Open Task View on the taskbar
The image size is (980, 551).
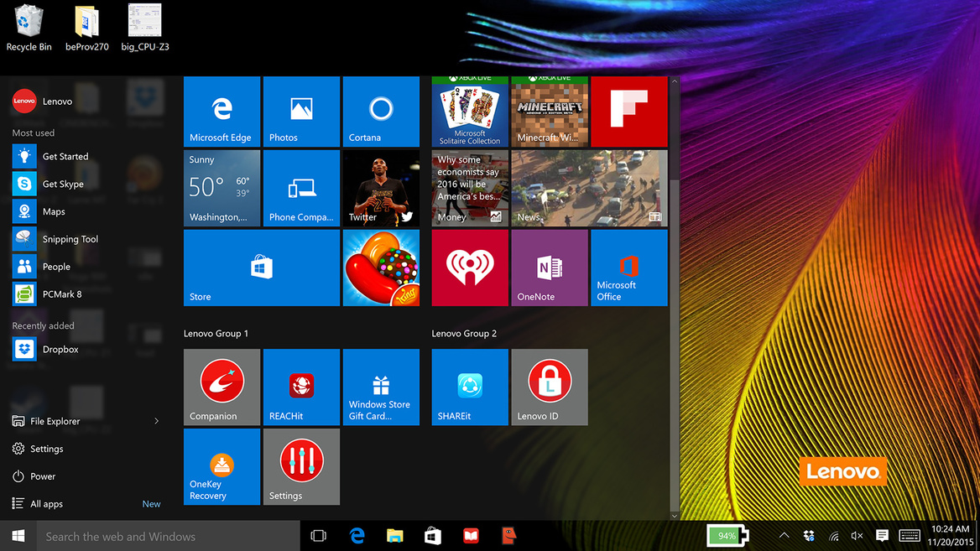coord(319,536)
